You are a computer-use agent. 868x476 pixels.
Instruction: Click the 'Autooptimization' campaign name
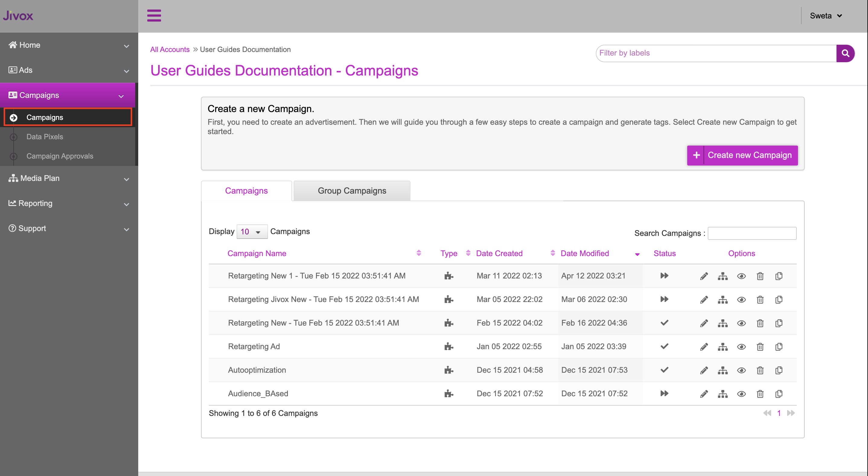coord(257,370)
